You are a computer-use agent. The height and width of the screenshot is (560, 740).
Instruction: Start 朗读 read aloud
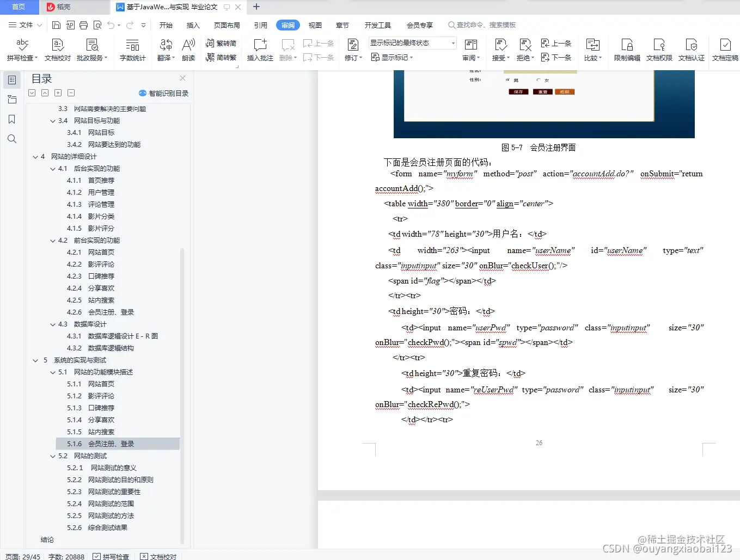click(188, 50)
